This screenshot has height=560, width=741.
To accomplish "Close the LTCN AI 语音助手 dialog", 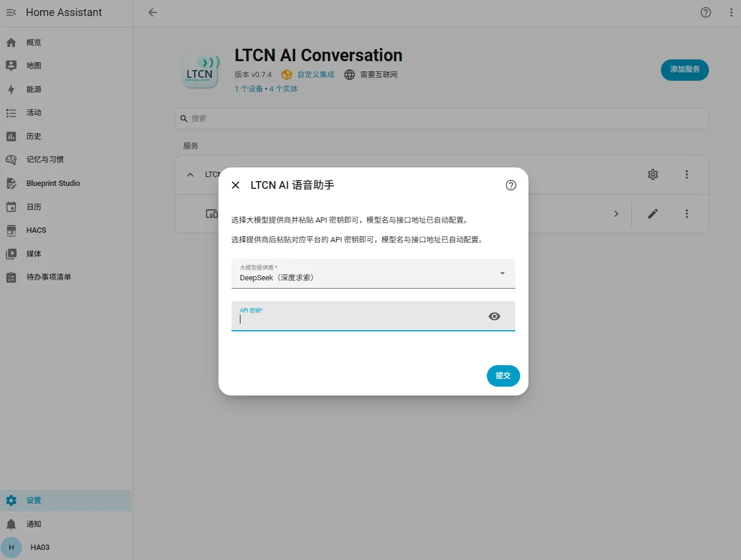I will 236,185.
